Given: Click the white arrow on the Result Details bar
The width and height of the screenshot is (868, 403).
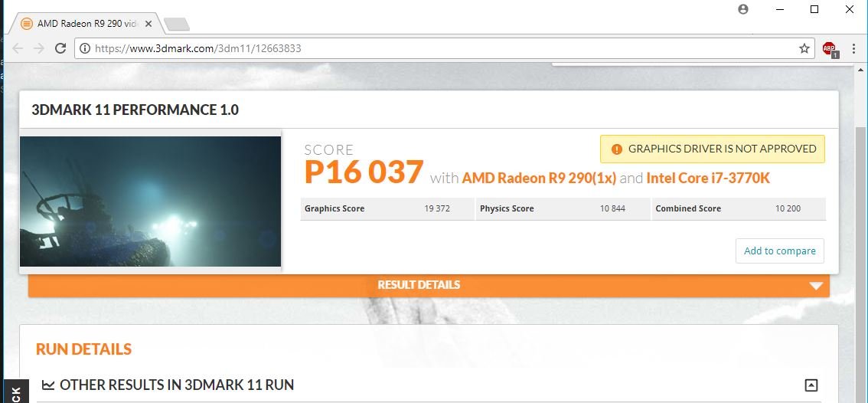Looking at the screenshot, I should tap(816, 286).
